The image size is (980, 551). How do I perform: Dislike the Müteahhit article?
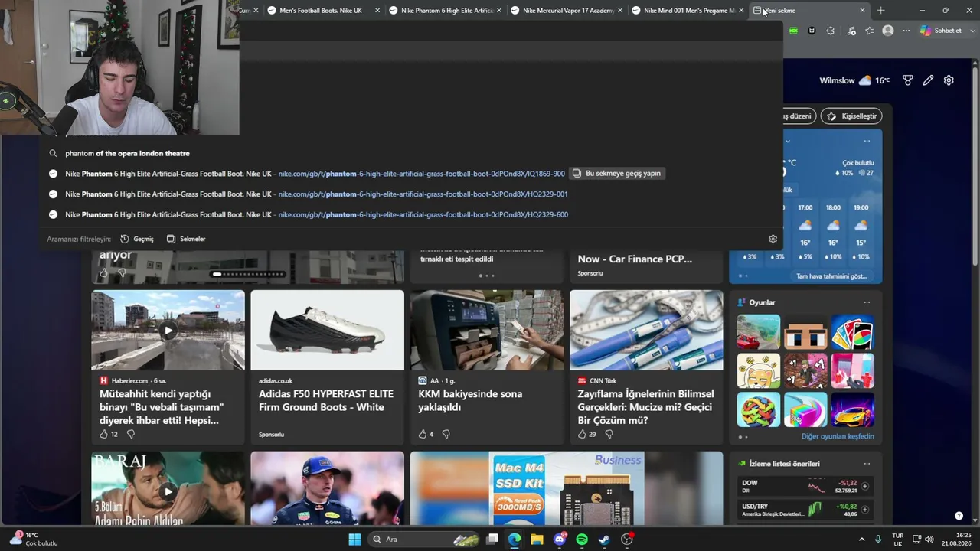point(131,434)
